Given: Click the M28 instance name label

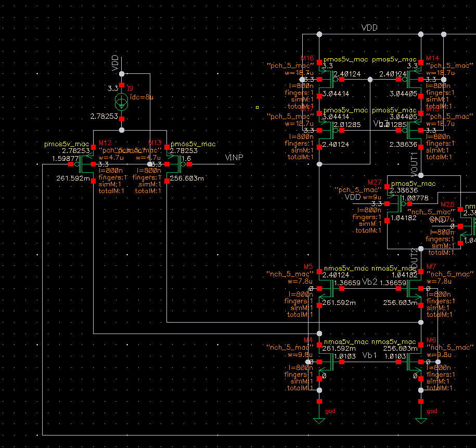Looking at the screenshot, I should [x=447, y=204].
